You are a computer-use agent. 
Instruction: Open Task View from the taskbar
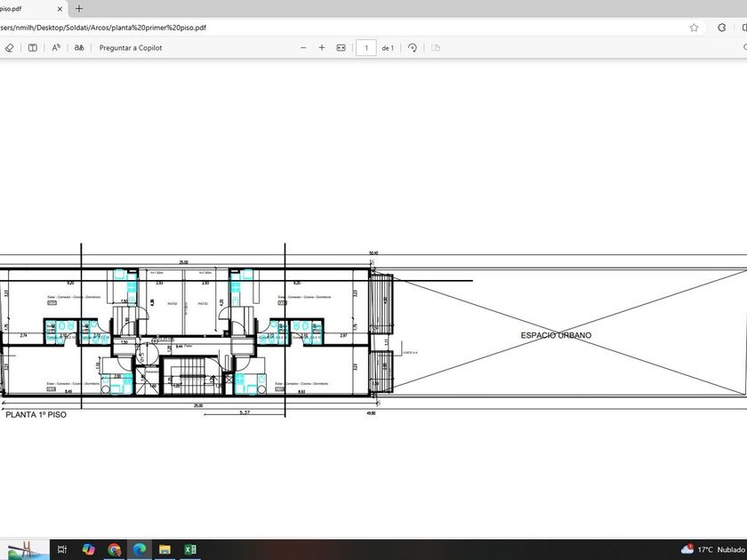coord(62,549)
